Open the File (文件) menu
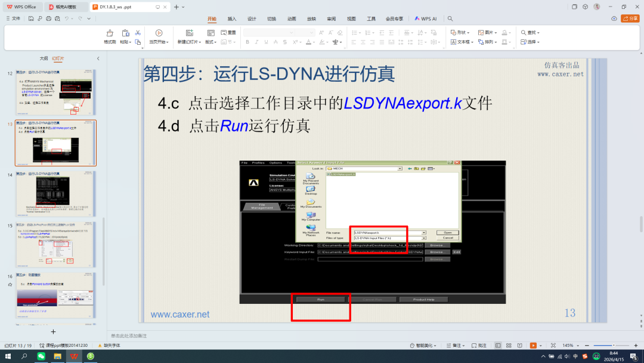The height and width of the screenshot is (363, 644). click(x=13, y=19)
